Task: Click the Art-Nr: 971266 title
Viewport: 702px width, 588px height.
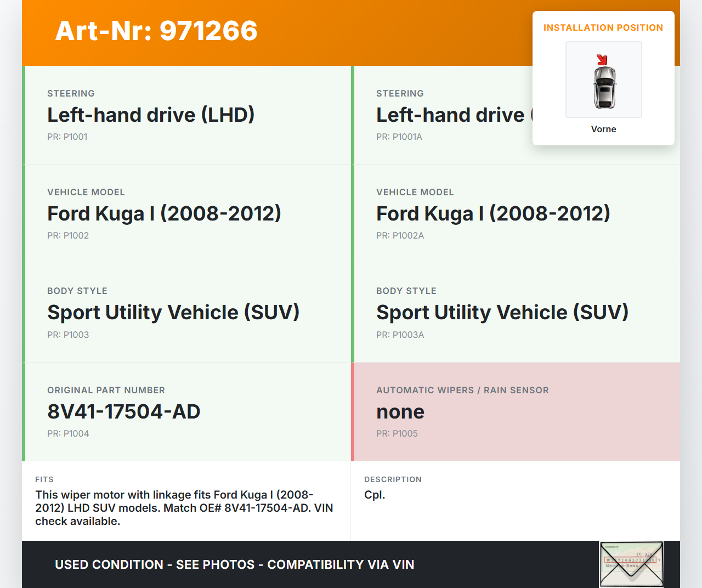Action: tap(156, 31)
